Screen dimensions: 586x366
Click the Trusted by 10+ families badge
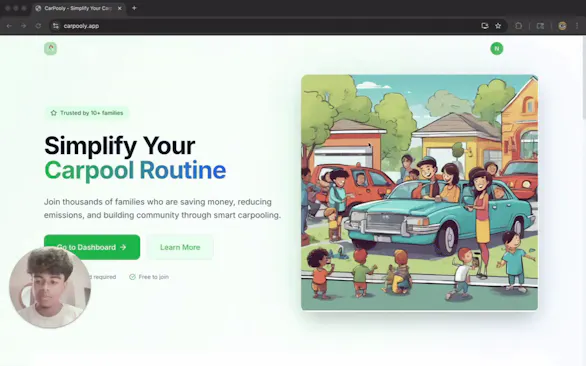tap(87, 113)
